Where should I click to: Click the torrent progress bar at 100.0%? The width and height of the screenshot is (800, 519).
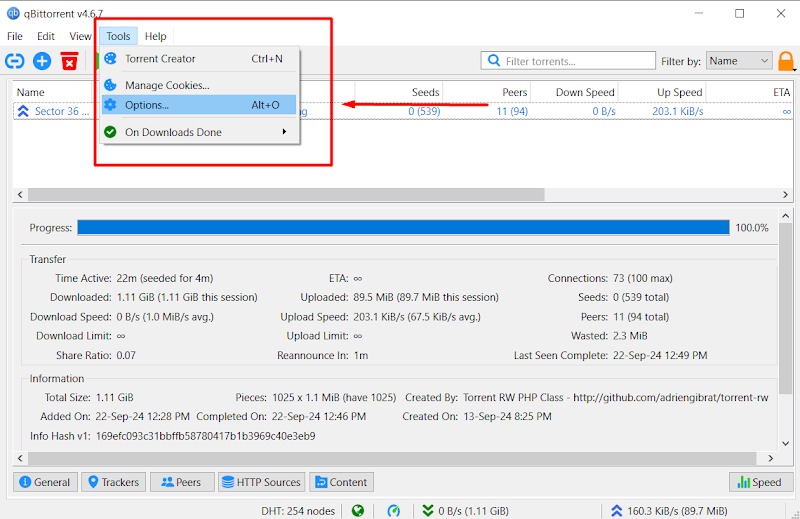(x=403, y=228)
